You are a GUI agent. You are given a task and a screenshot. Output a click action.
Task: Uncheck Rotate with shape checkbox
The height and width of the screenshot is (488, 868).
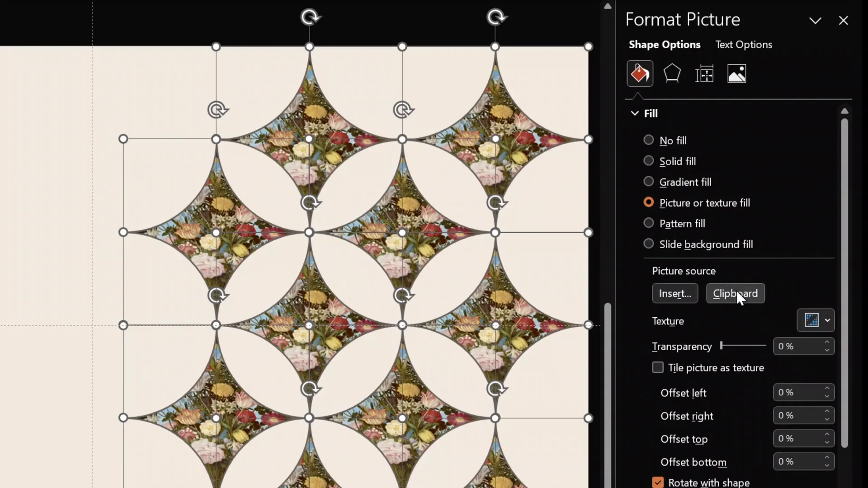658,482
